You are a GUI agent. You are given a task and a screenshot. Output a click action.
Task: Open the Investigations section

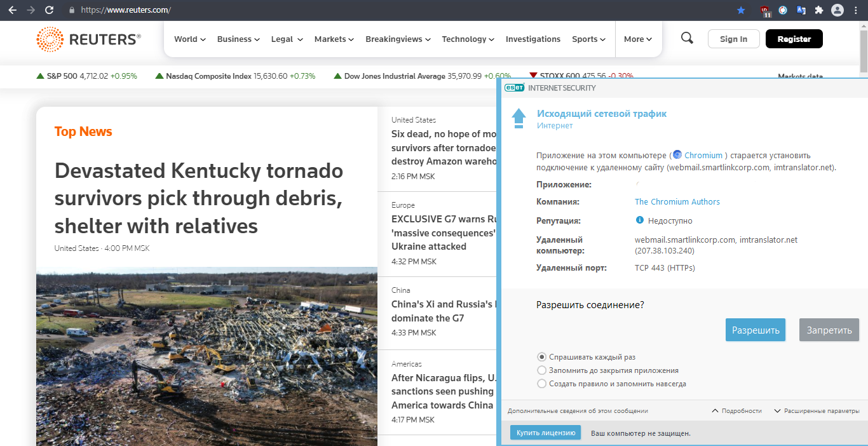point(533,39)
